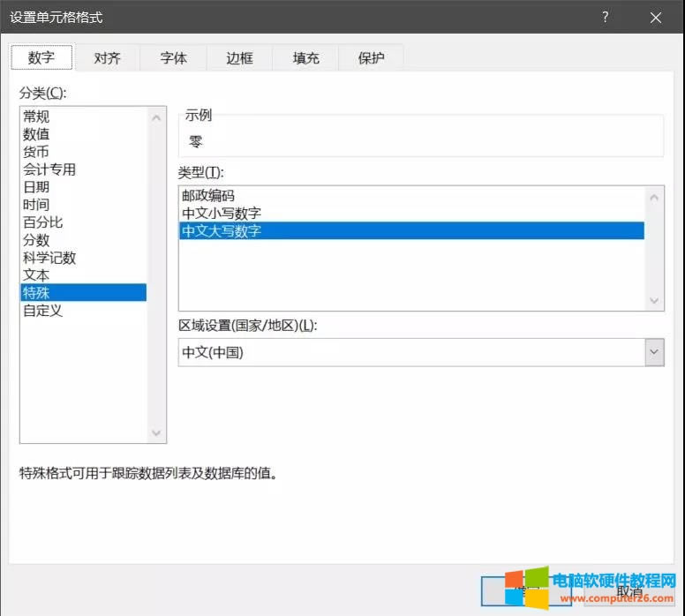This screenshot has width=685, height=616.
Task: Choose 科学记数 category
Action: tap(49, 258)
